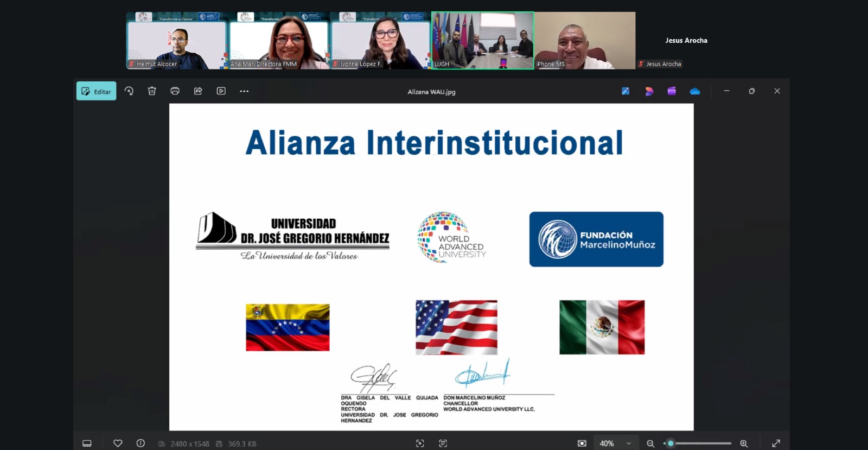Toggle the filmstrip view at bottom left
This screenshot has height=450, width=868.
pos(87,443)
